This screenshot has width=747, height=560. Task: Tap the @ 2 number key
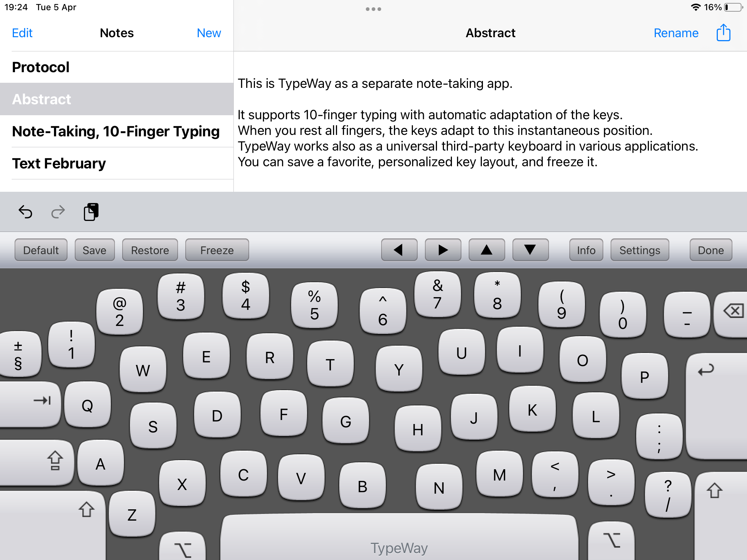[x=120, y=312]
